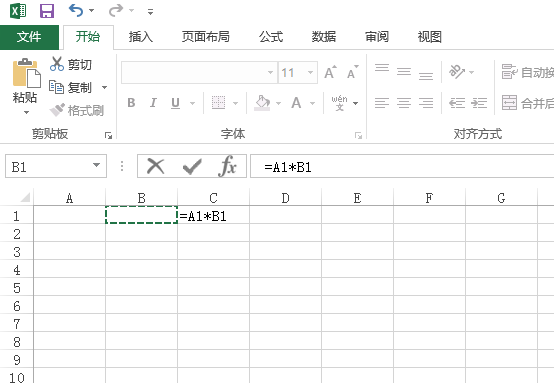
Task: Open the font color dropdown
Action: pyautogui.click(x=312, y=103)
